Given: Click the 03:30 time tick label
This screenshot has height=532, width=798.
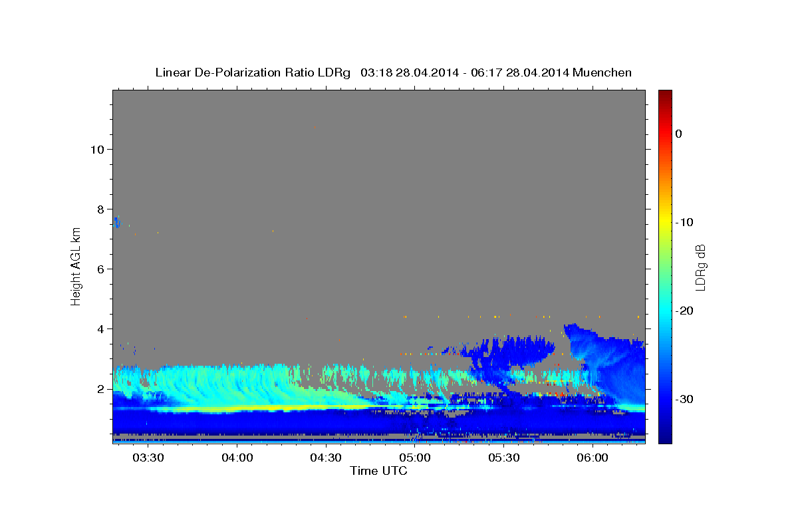Looking at the screenshot, I should (x=148, y=458).
